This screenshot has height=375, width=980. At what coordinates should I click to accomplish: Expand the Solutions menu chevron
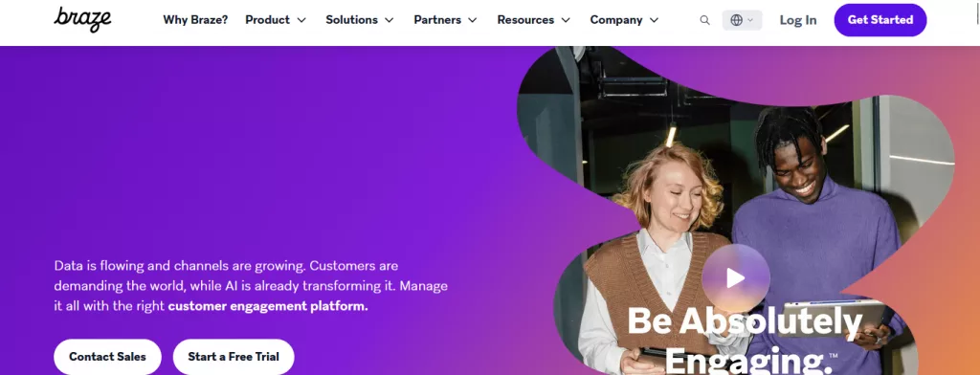coord(389,20)
